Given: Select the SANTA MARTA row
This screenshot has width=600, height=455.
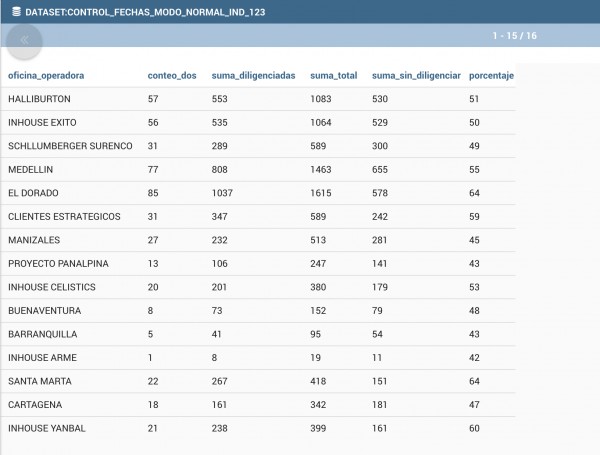Looking at the screenshot, I should click(x=258, y=381).
